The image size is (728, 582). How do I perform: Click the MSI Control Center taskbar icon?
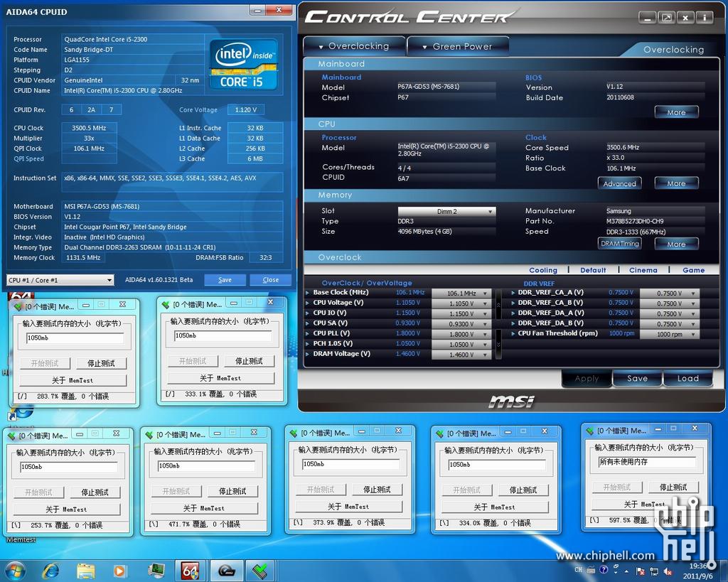coord(225,571)
